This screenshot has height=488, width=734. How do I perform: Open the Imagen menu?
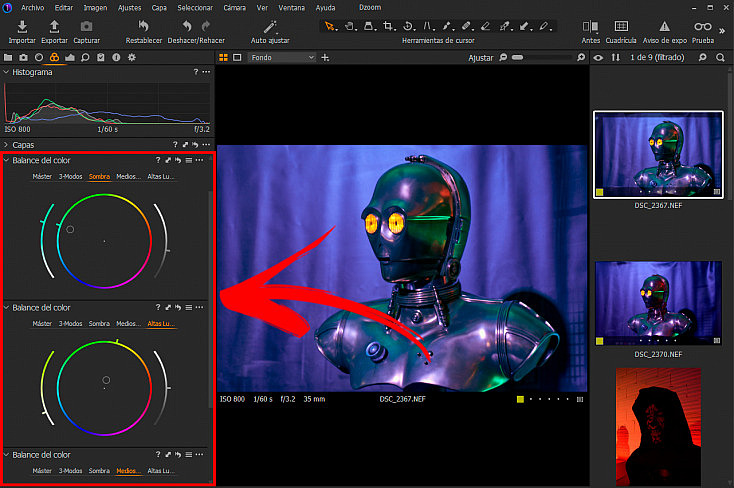click(x=95, y=7)
